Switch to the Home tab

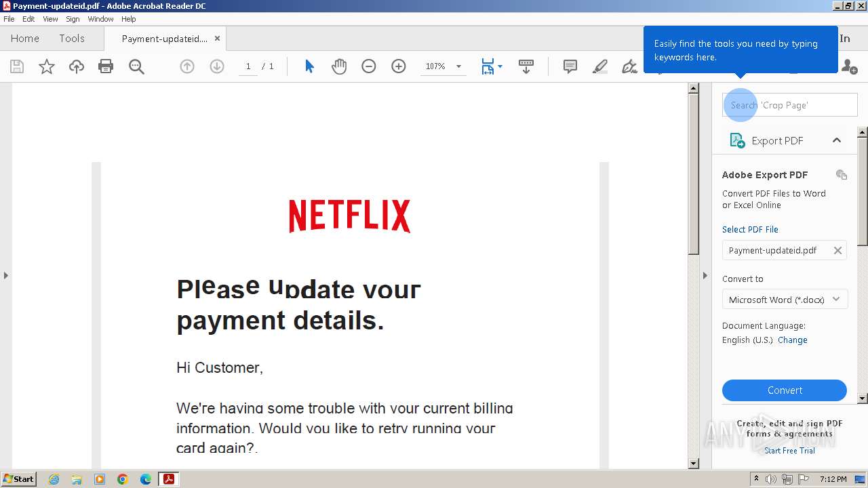(x=25, y=39)
